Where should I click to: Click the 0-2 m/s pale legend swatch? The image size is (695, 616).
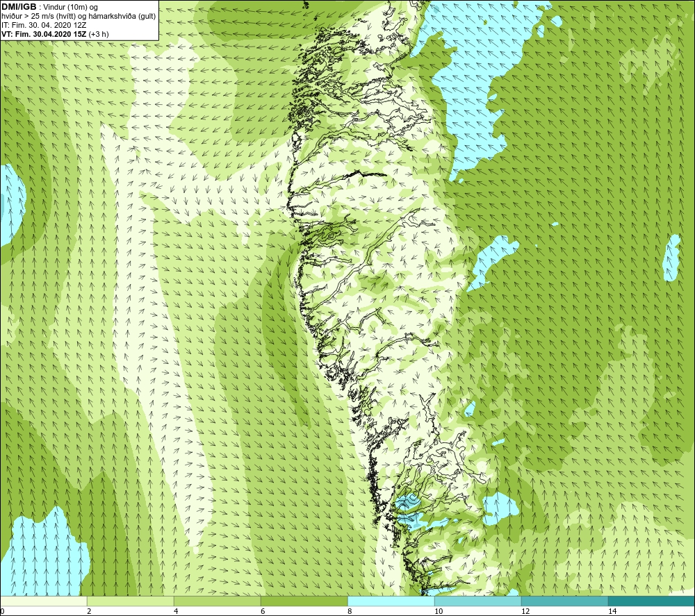tap(43, 601)
